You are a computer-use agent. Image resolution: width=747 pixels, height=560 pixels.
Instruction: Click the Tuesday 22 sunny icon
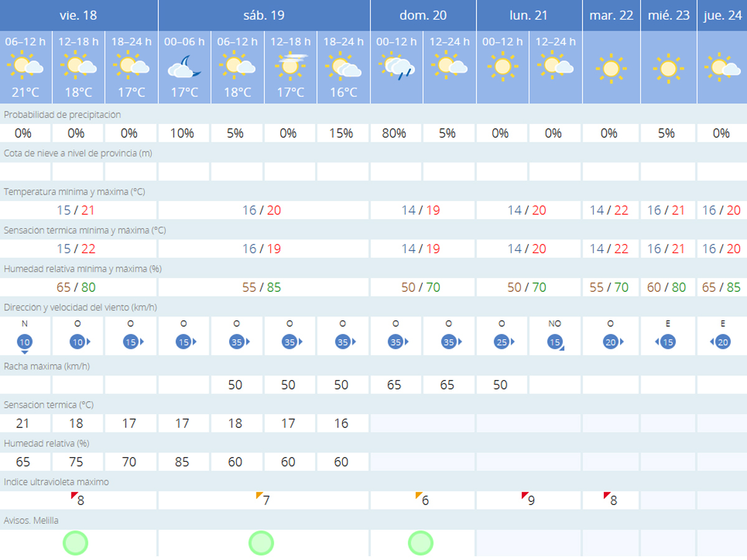pos(610,68)
